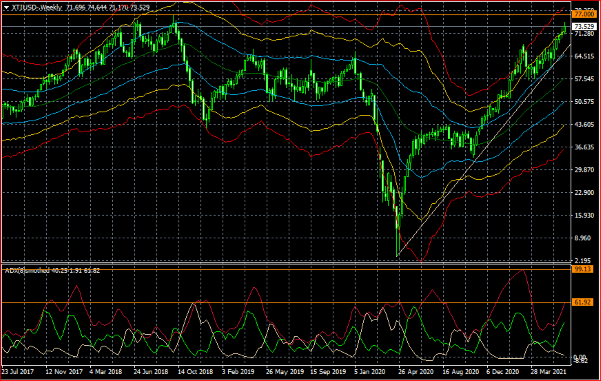The height and width of the screenshot is (381, 601).
Task: Click the 5 Jan 2020 date label
Action: [370, 371]
